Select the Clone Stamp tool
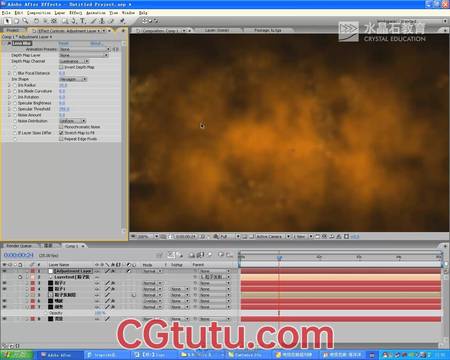 click(102, 21)
